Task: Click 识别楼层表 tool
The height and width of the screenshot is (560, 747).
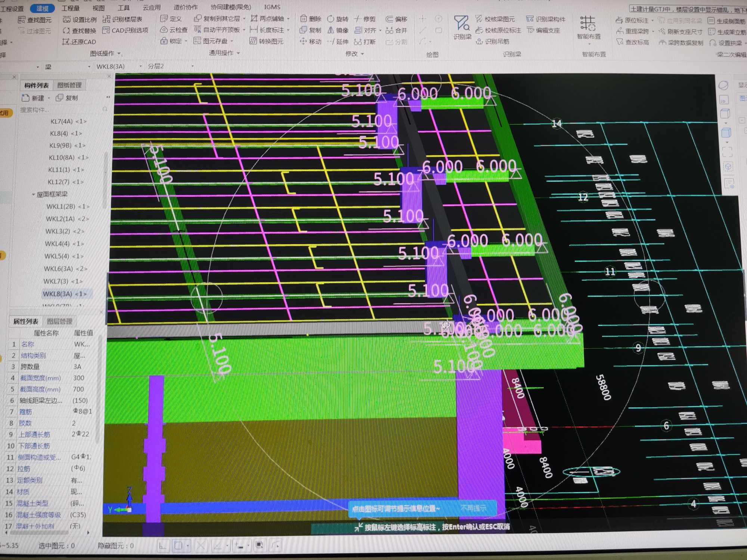Action: coord(123,19)
